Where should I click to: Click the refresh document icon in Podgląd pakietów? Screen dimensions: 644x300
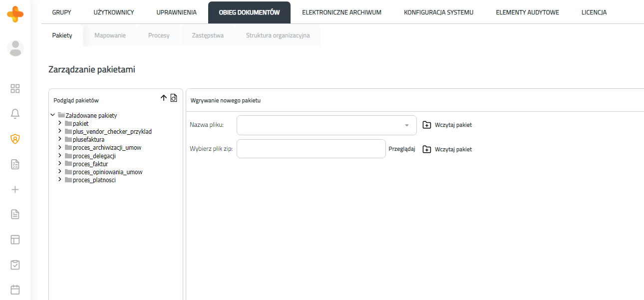tap(174, 98)
